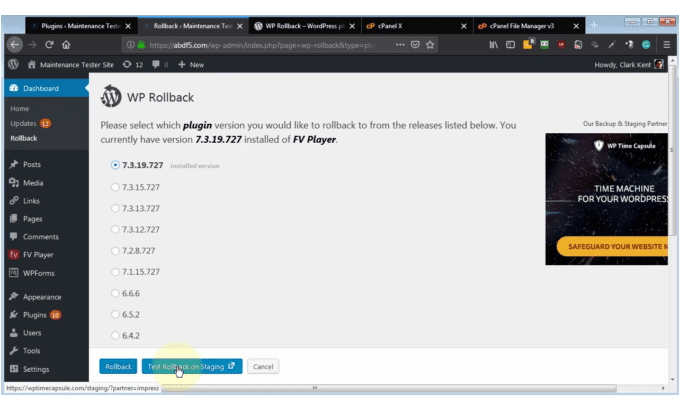Click Test Rollback on Staging button
The height and width of the screenshot is (396, 680).
192,367
